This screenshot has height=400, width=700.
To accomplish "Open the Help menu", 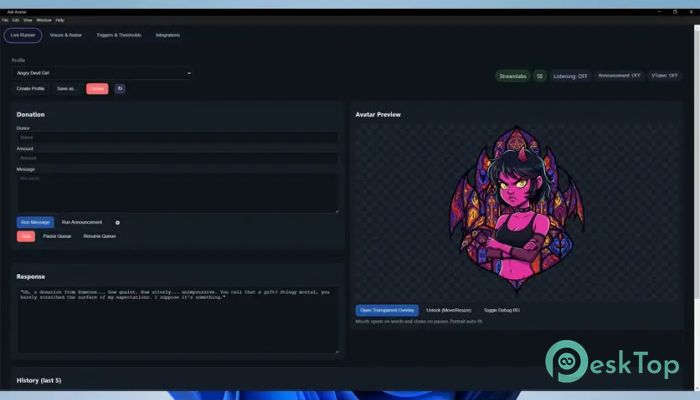I will [60, 20].
